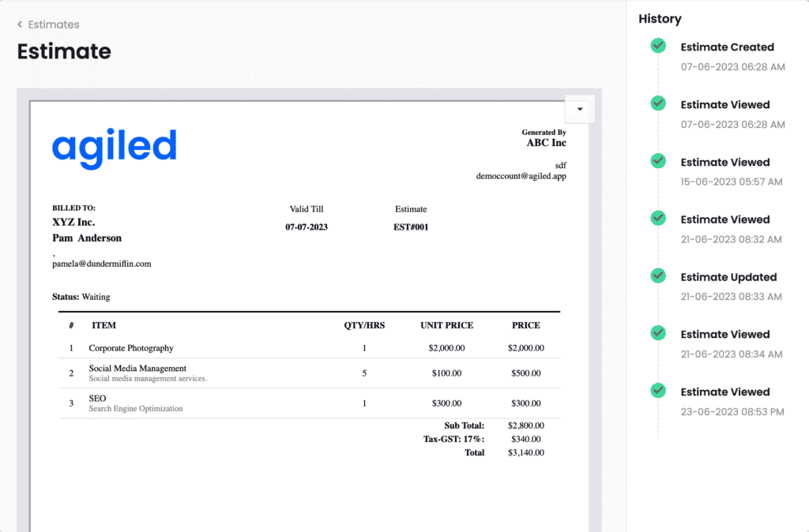
Task: Click the Estimate Created checkmark icon
Action: (x=658, y=47)
